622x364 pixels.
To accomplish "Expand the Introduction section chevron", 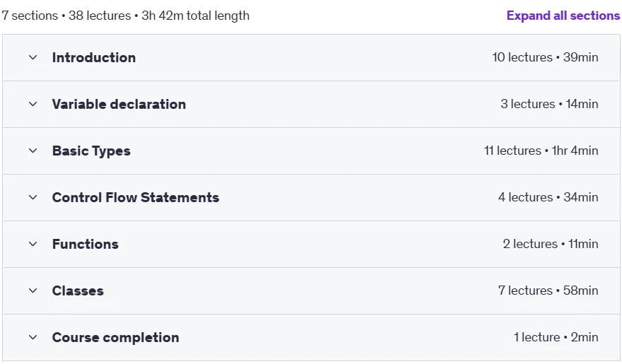I will [33, 57].
